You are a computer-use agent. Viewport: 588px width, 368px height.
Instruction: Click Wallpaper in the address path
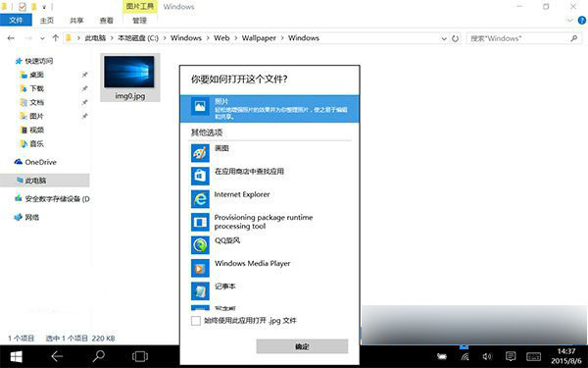click(x=259, y=38)
